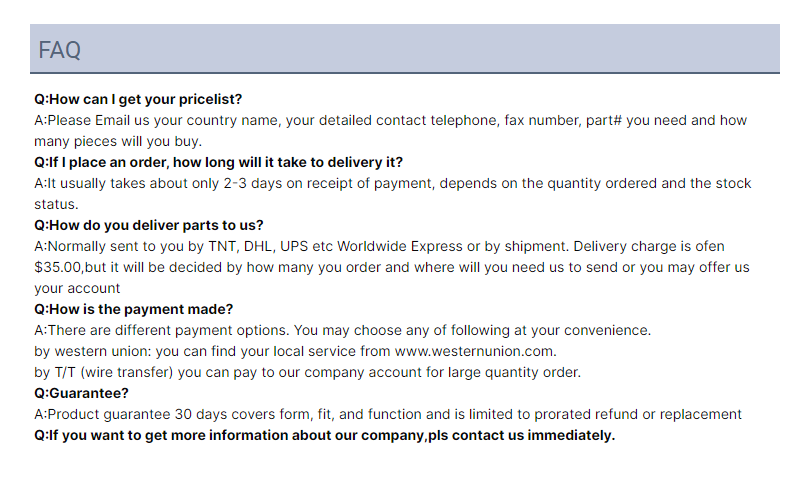Click the FAQ section header

pos(405,49)
